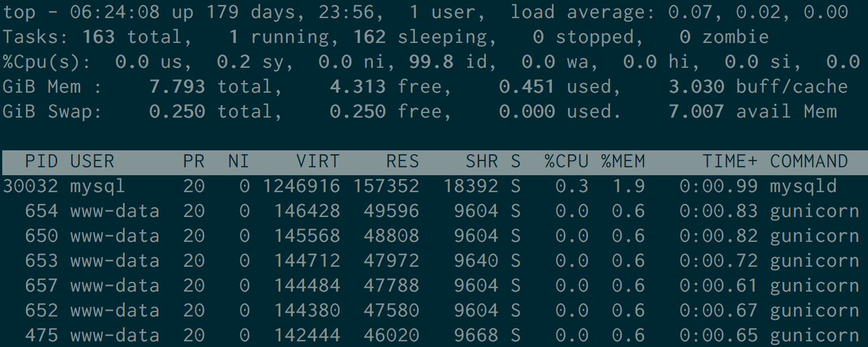Click the 163 total tasks count

[x=98, y=37]
